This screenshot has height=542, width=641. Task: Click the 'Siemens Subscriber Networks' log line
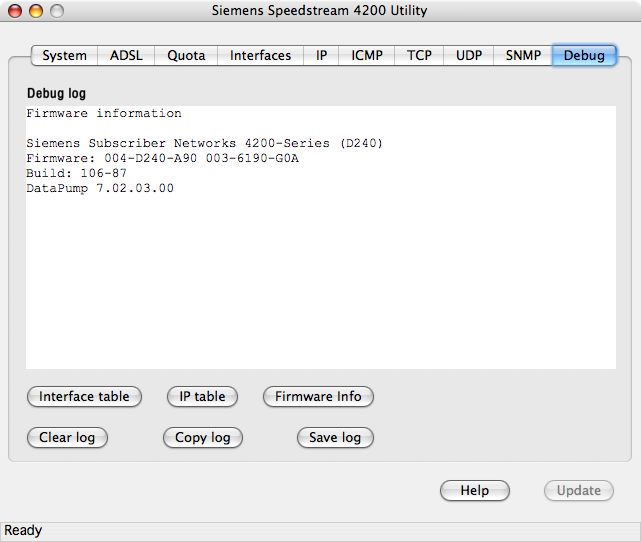204,143
